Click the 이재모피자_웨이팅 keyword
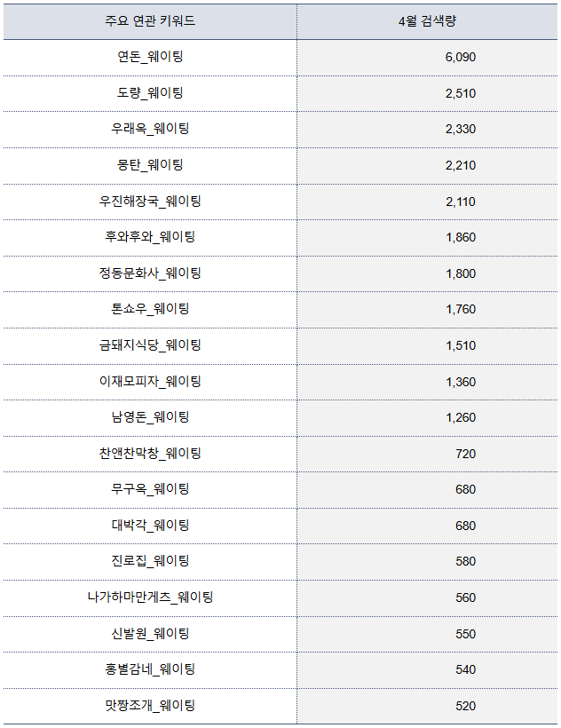Viewport: 561px width, 728px height. 150,382
